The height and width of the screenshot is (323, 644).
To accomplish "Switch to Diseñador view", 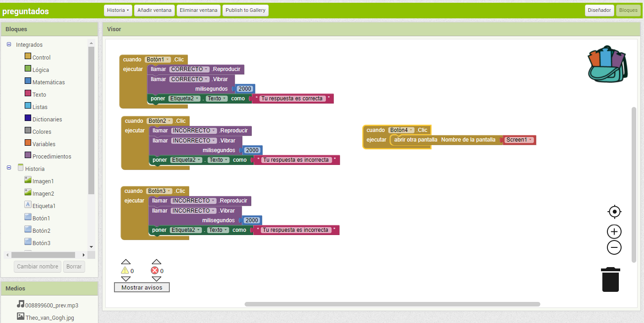I will [x=599, y=10].
